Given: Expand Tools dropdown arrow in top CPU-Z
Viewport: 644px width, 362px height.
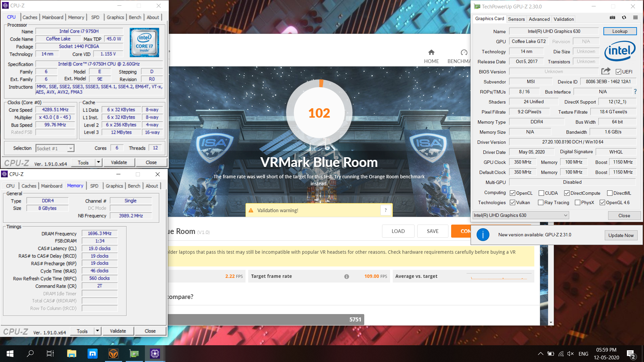Looking at the screenshot, I should (x=98, y=163).
